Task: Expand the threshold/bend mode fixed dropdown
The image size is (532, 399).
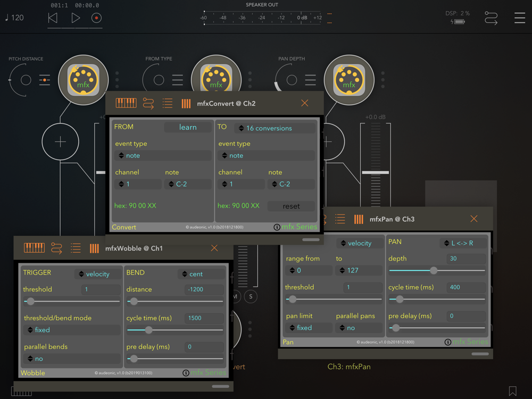Action: tap(72, 330)
